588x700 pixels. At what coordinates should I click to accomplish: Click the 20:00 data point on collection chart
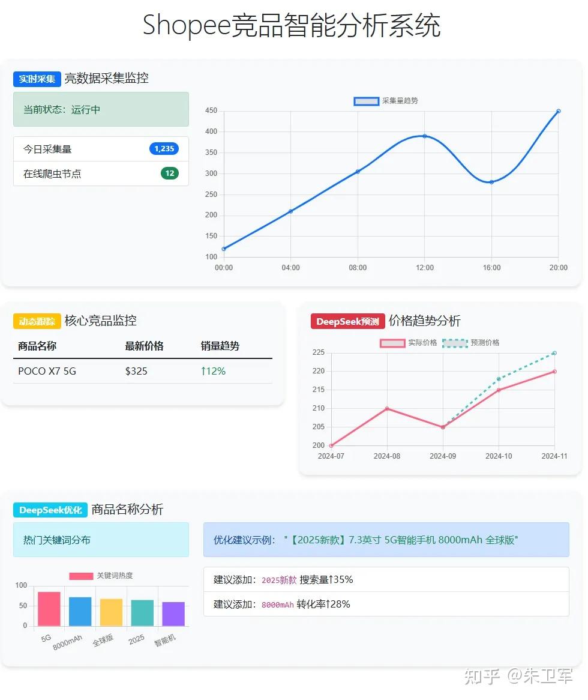558,111
